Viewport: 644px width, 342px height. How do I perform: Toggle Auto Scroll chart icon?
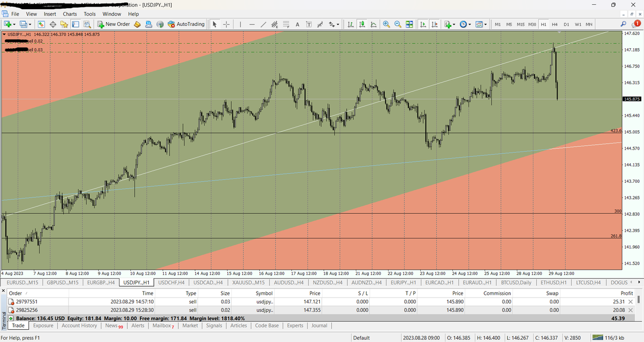(x=423, y=24)
